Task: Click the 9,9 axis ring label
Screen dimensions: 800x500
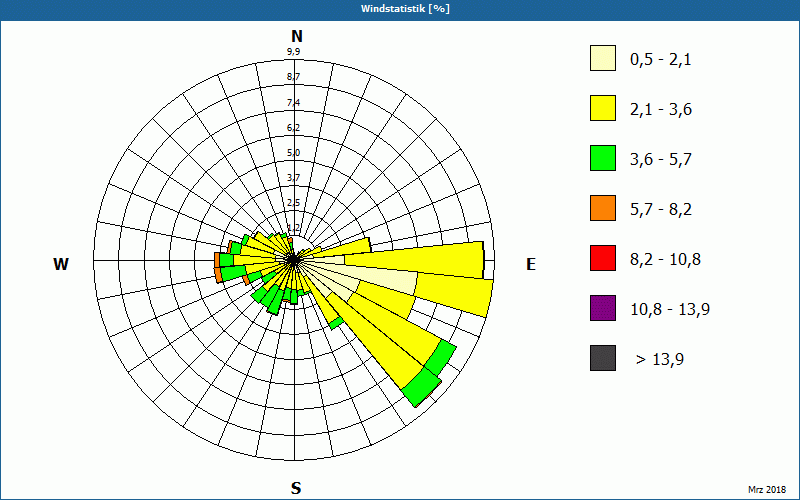Action: point(293,52)
